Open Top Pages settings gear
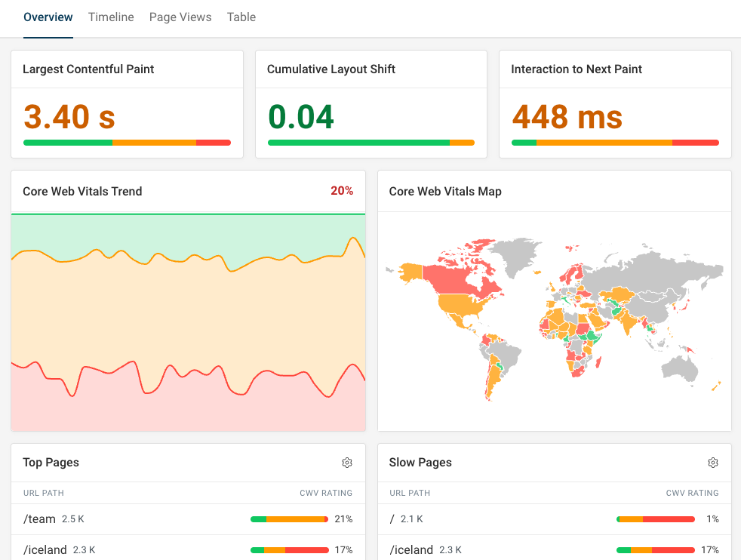The width and height of the screenshot is (741, 560). tap(347, 463)
